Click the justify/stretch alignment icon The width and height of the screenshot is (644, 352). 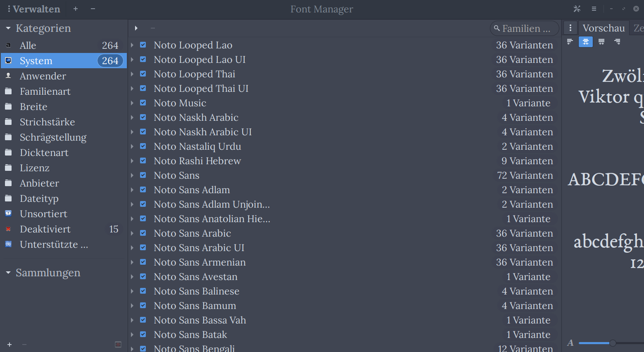pos(601,41)
